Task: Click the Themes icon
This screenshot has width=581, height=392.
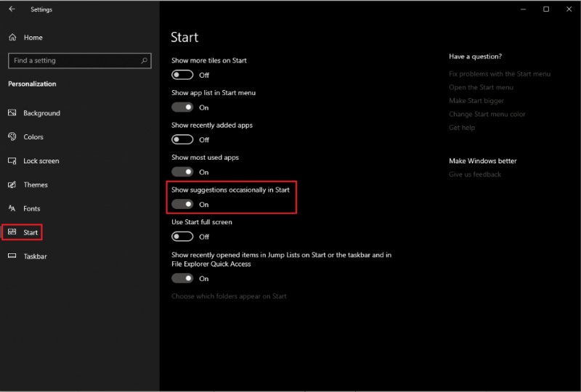Action: [12, 184]
